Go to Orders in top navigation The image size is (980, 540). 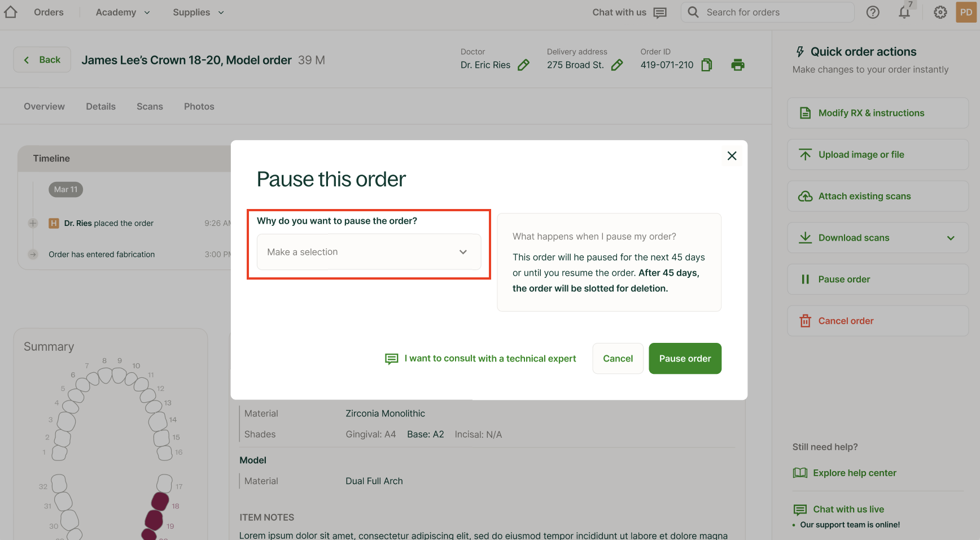pyautogui.click(x=49, y=12)
